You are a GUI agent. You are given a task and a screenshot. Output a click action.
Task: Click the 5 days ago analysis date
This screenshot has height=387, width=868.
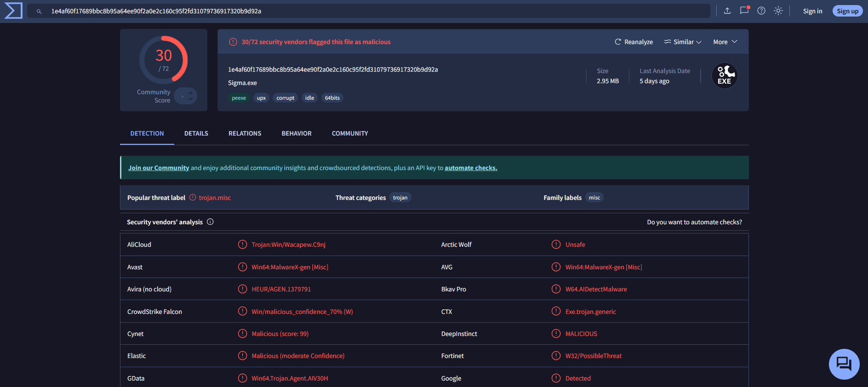pos(654,81)
